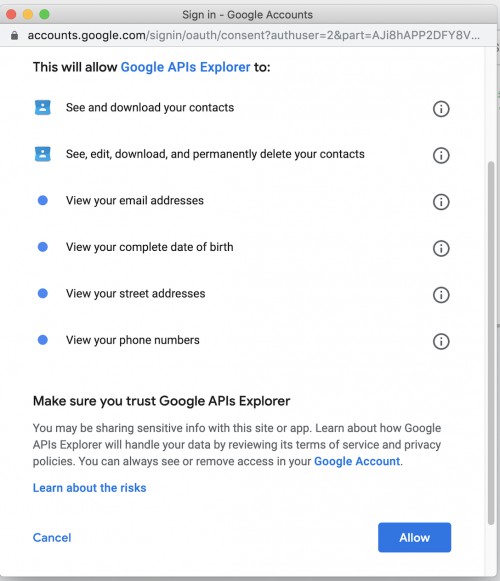Click the contacts icon beside 'See, edit, download'
500x581 pixels.
[x=43, y=154]
